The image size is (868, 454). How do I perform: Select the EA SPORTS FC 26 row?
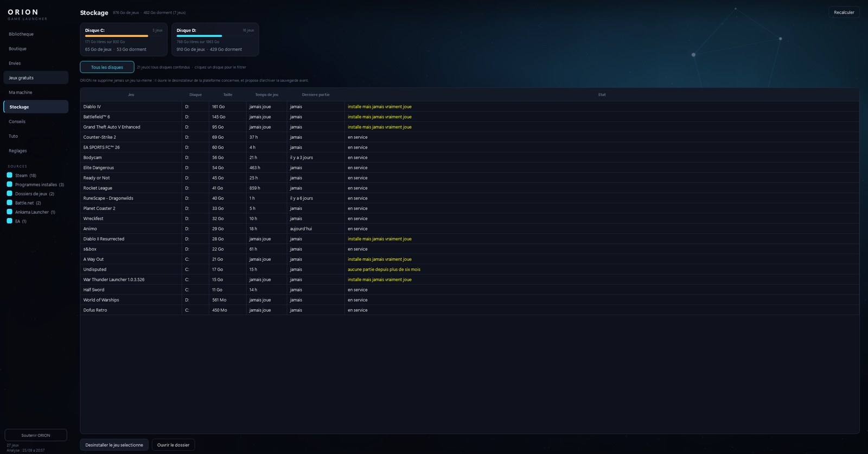(470, 148)
